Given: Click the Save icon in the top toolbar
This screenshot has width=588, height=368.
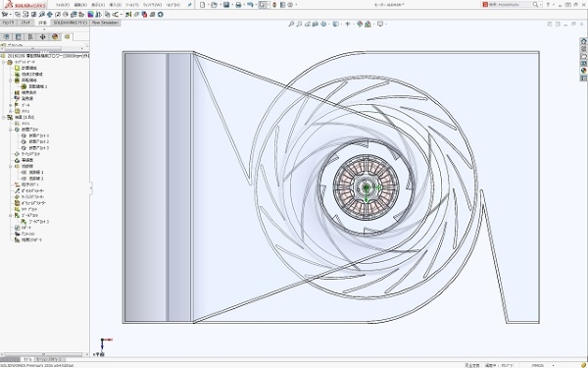Looking at the screenshot, I should (x=226, y=5).
